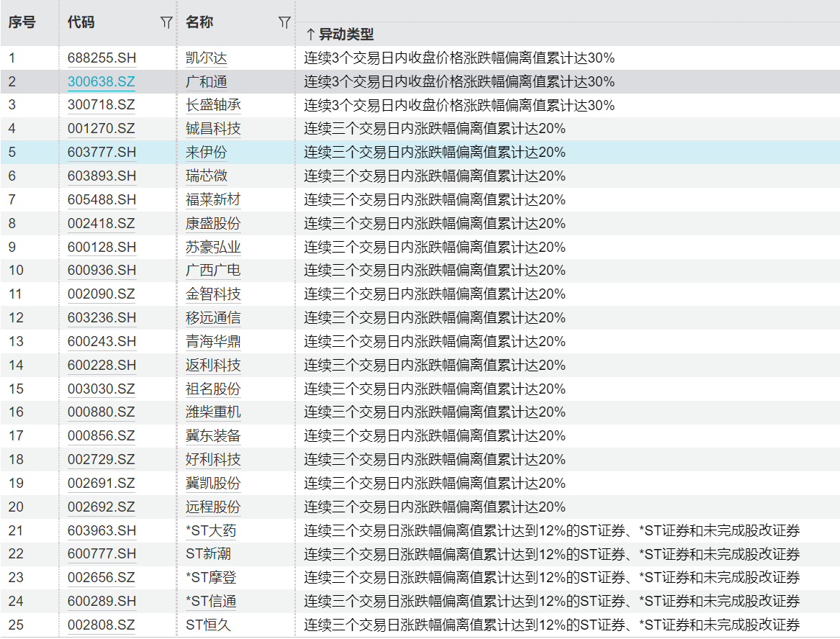Select stock name 铖昌科技

click(213, 129)
